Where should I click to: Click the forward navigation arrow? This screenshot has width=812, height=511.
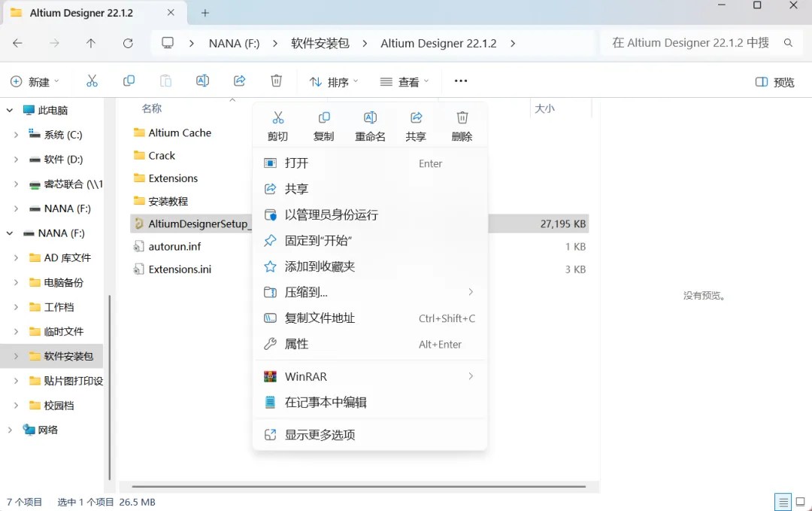click(54, 43)
